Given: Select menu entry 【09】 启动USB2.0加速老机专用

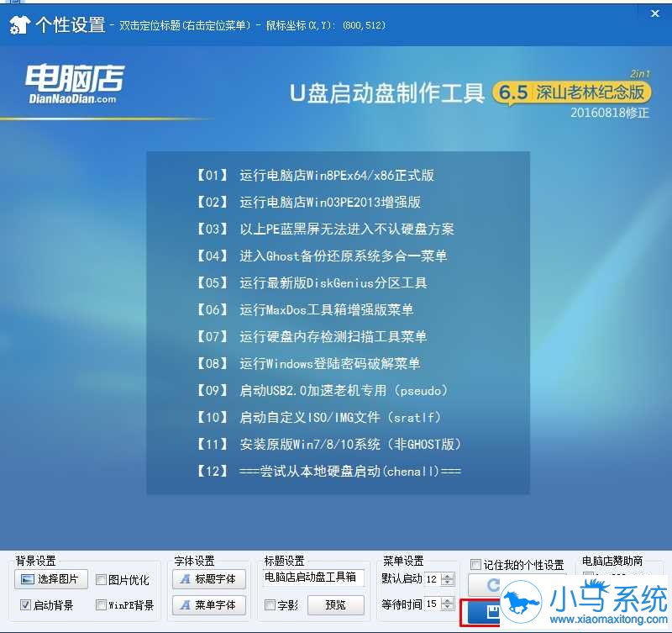Looking at the screenshot, I should (322, 391).
